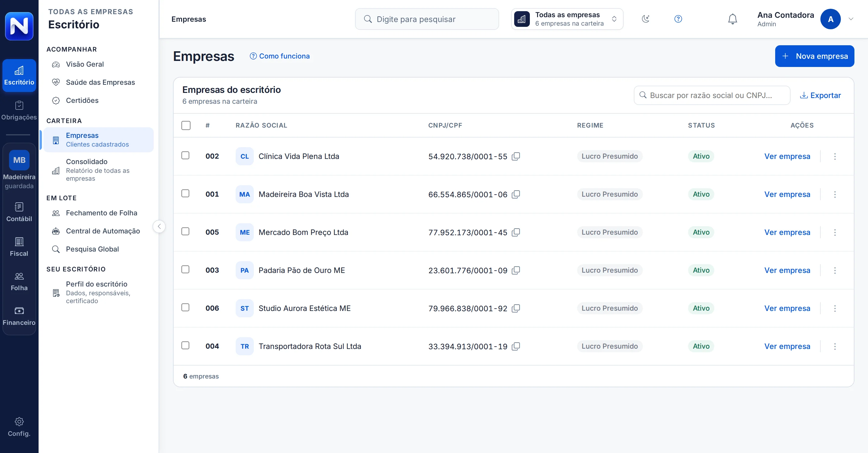Open Config. gear settings
The image size is (868, 453).
19,427
